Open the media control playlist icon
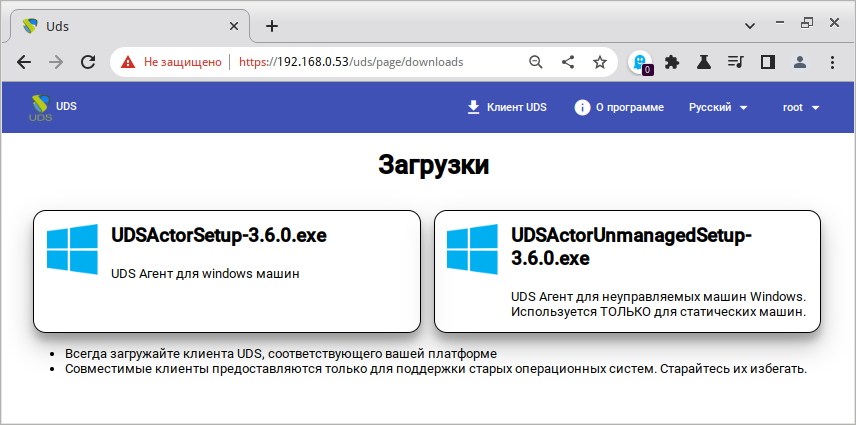Viewport: 856px width, 425px height. (735, 62)
